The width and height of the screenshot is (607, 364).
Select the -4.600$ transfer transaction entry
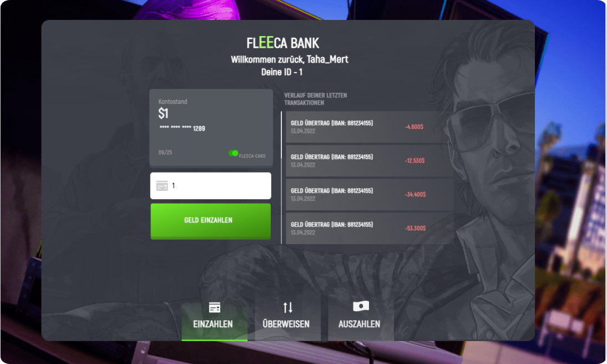click(x=370, y=127)
